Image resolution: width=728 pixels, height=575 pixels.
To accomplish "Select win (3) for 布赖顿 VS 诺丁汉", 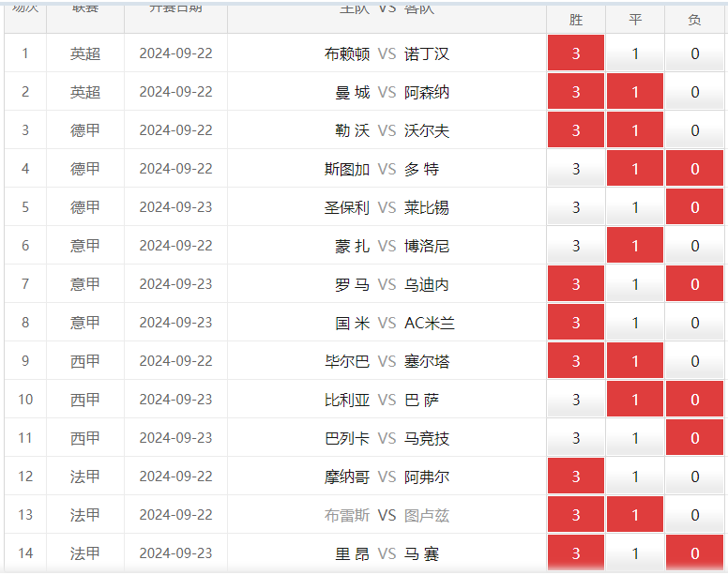I will point(576,53).
